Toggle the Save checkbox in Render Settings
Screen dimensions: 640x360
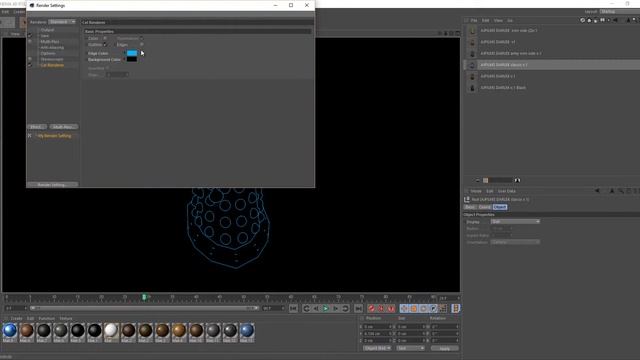(30, 36)
